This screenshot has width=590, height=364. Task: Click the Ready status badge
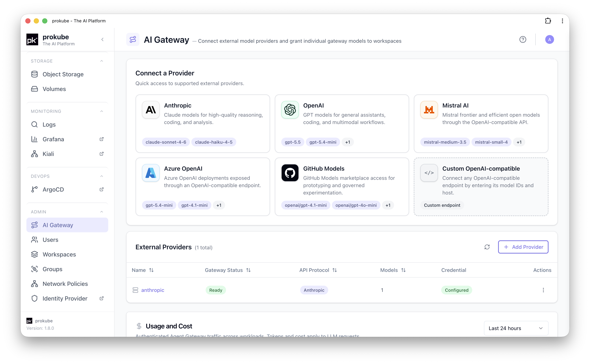click(x=216, y=290)
